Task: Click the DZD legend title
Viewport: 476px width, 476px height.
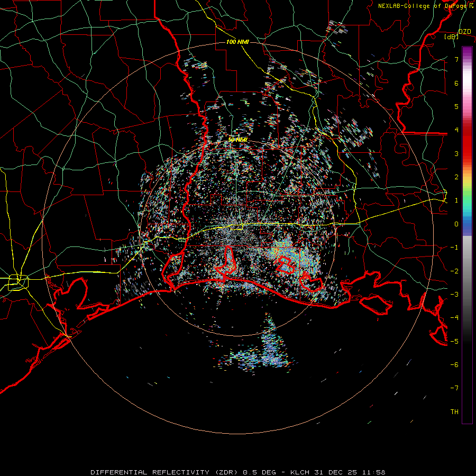Action: coord(465,32)
